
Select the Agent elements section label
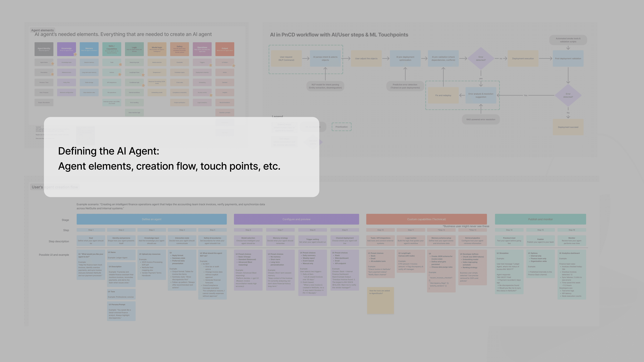[x=42, y=30]
